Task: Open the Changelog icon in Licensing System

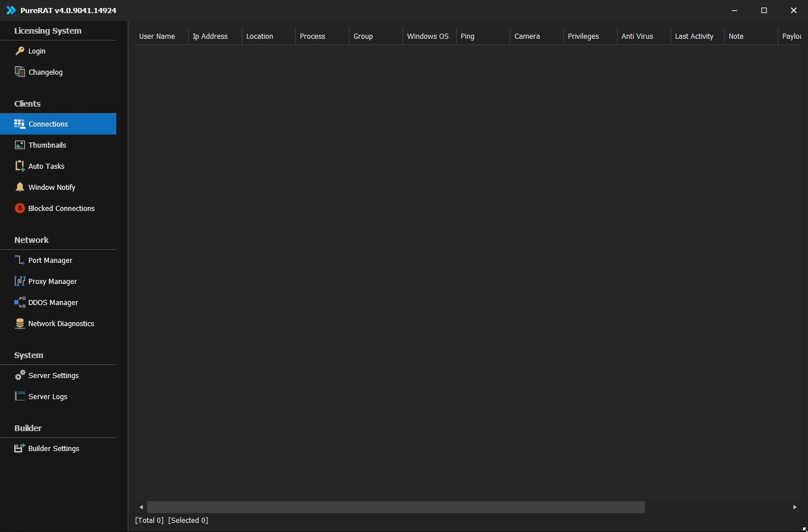Action: point(20,72)
